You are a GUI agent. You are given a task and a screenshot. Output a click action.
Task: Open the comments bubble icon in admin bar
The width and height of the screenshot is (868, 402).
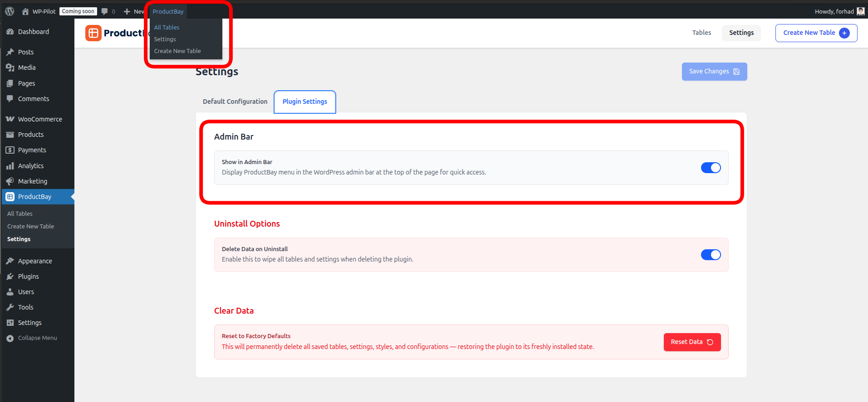[105, 11]
